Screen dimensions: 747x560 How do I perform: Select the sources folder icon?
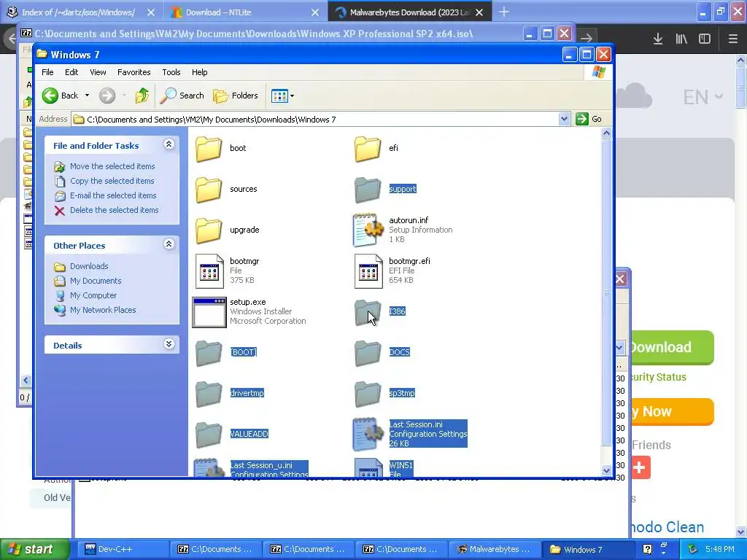coord(209,190)
